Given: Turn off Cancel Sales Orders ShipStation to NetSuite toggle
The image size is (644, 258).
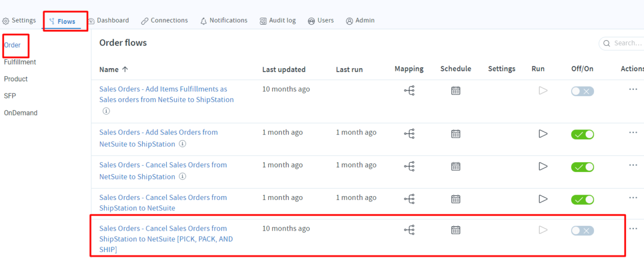Looking at the screenshot, I should (x=582, y=199).
